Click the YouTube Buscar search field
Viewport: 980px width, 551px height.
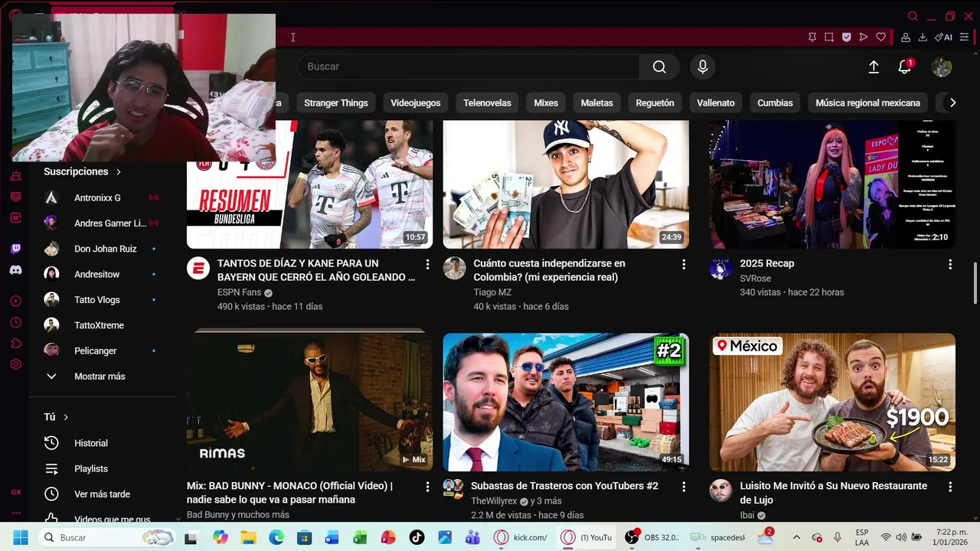tap(468, 67)
